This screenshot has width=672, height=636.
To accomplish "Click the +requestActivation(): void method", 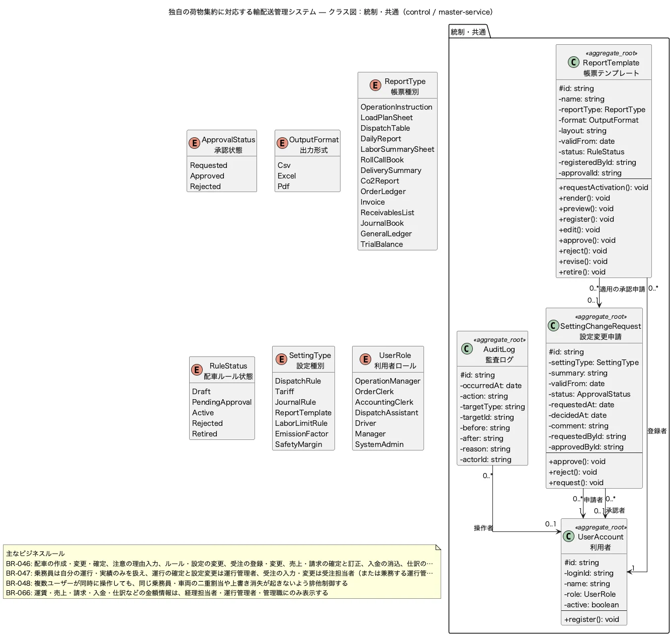I will [x=604, y=188].
